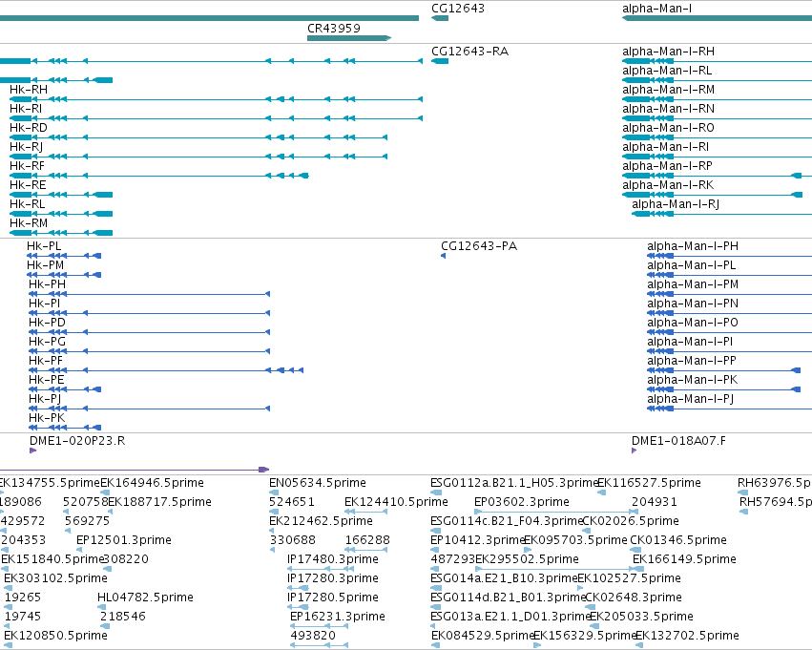Click transcript alpha-Man-I-RN label
812x650 pixels.
point(668,109)
